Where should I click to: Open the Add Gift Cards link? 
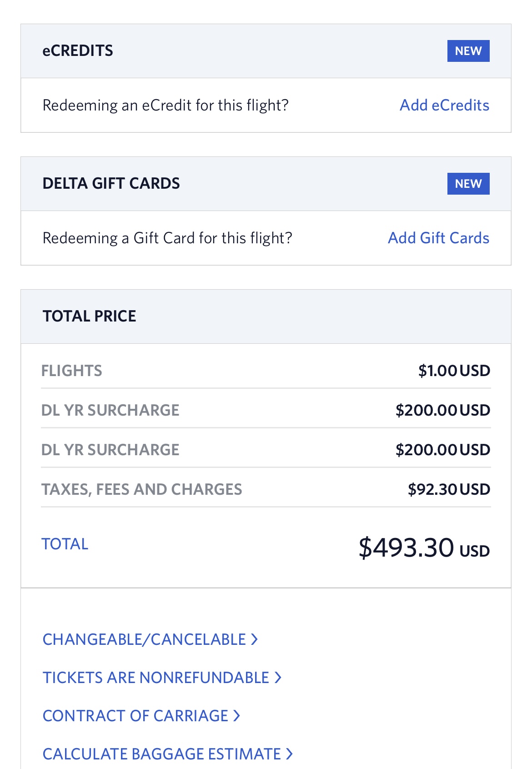pos(438,238)
